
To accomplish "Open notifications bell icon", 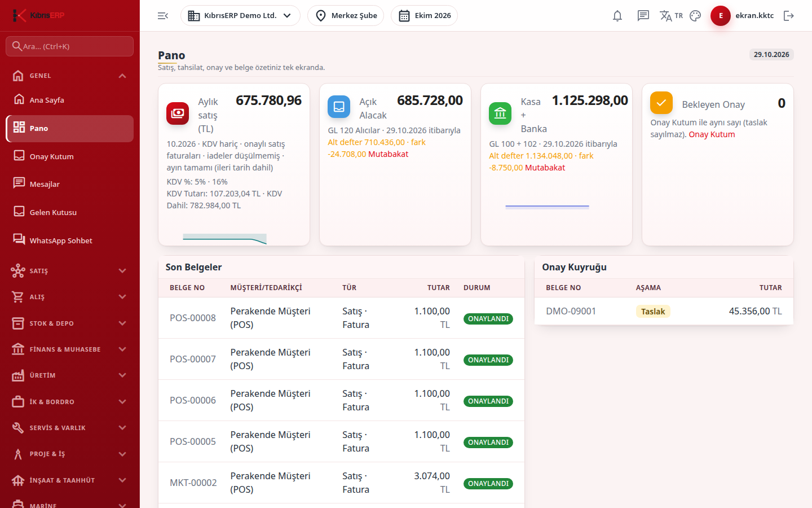I will (617, 16).
